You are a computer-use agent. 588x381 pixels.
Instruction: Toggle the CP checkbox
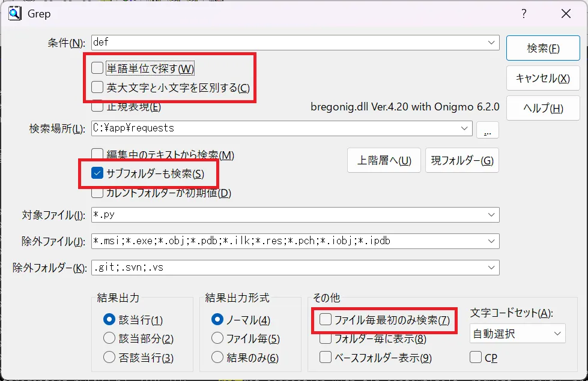[x=476, y=358]
